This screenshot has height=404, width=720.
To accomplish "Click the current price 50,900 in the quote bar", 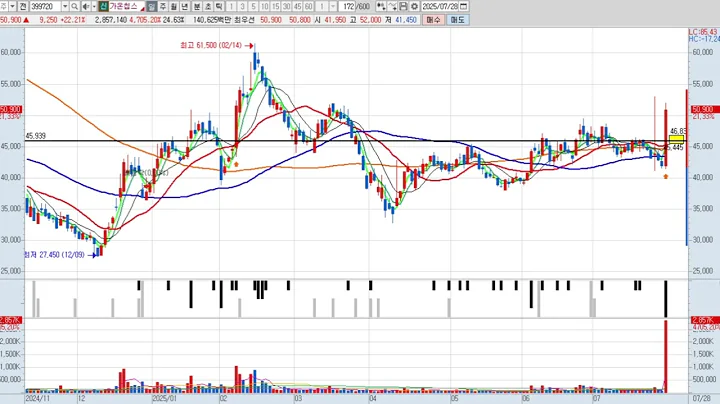I will click(11, 20).
